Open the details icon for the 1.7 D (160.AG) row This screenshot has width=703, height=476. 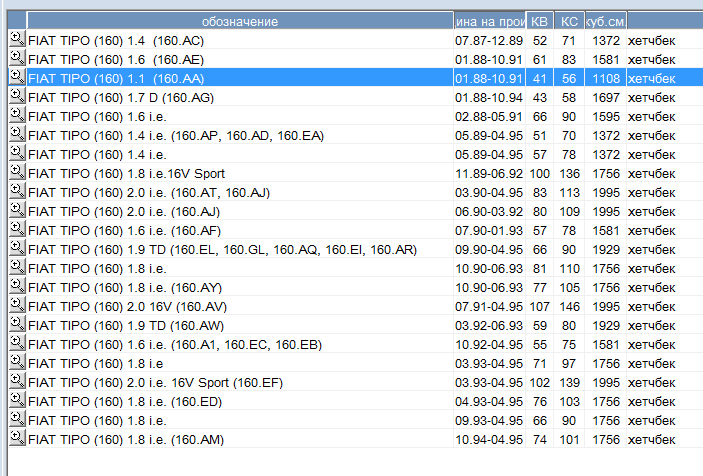tap(16, 96)
